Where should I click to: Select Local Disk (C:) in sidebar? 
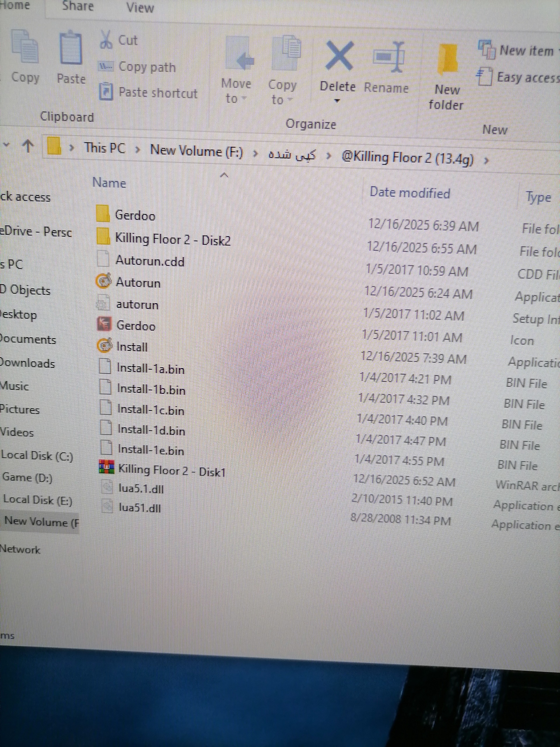[x=37, y=456]
